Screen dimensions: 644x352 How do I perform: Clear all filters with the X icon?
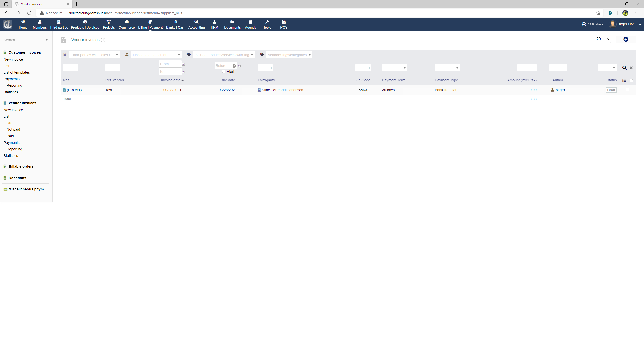[631, 68]
